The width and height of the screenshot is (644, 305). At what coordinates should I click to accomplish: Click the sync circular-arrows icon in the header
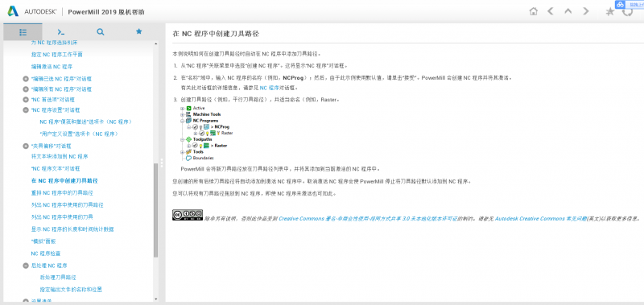627,12
